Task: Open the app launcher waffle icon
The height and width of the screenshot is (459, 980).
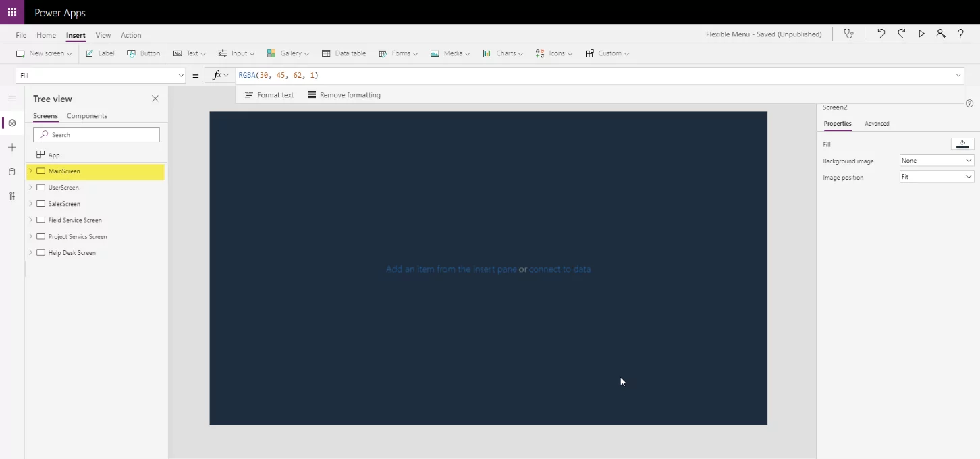Action: tap(12, 12)
